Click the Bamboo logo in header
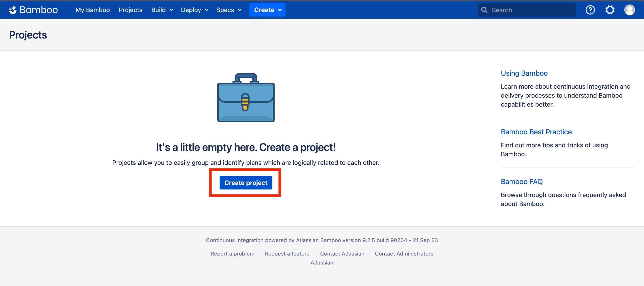Image resolution: width=644 pixels, height=286 pixels. click(33, 10)
